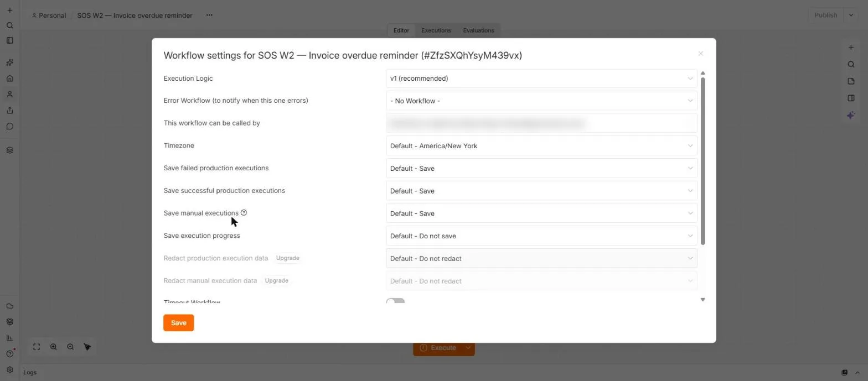
Task: Click the Publish button
Action: point(825,15)
